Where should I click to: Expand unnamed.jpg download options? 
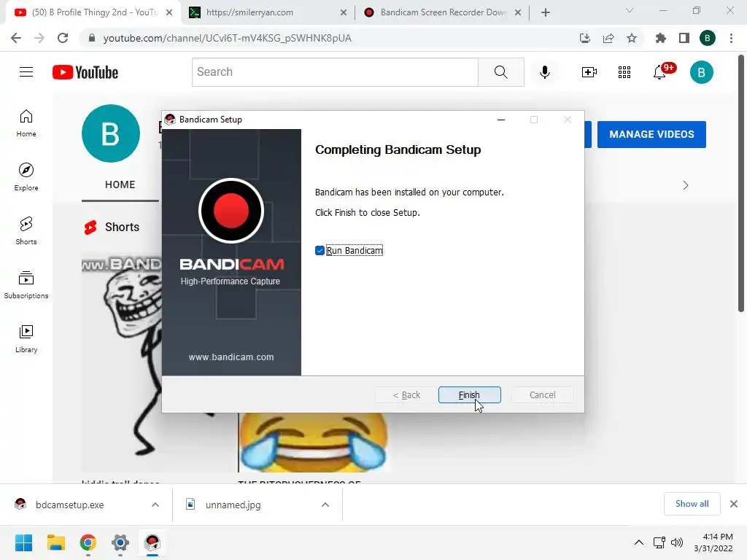tap(325, 505)
